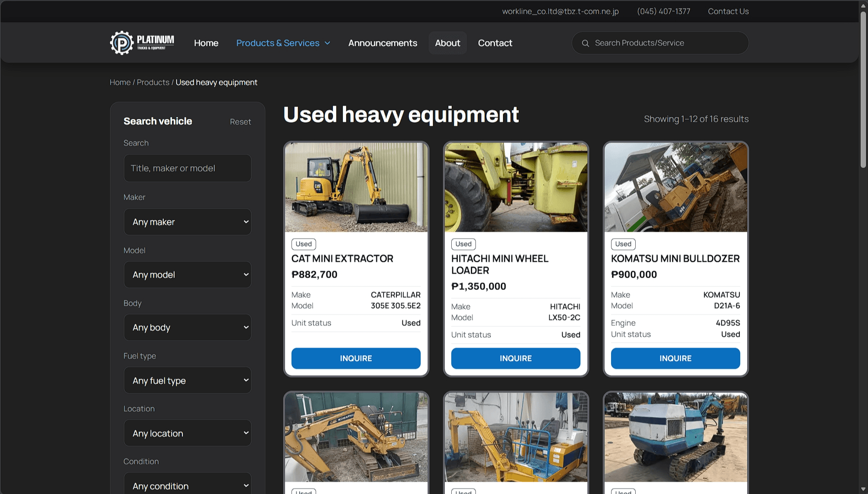The width and height of the screenshot is (868, 494).
Task: Click the Used badge on Hitachi card
Action: tap(464, 244)
